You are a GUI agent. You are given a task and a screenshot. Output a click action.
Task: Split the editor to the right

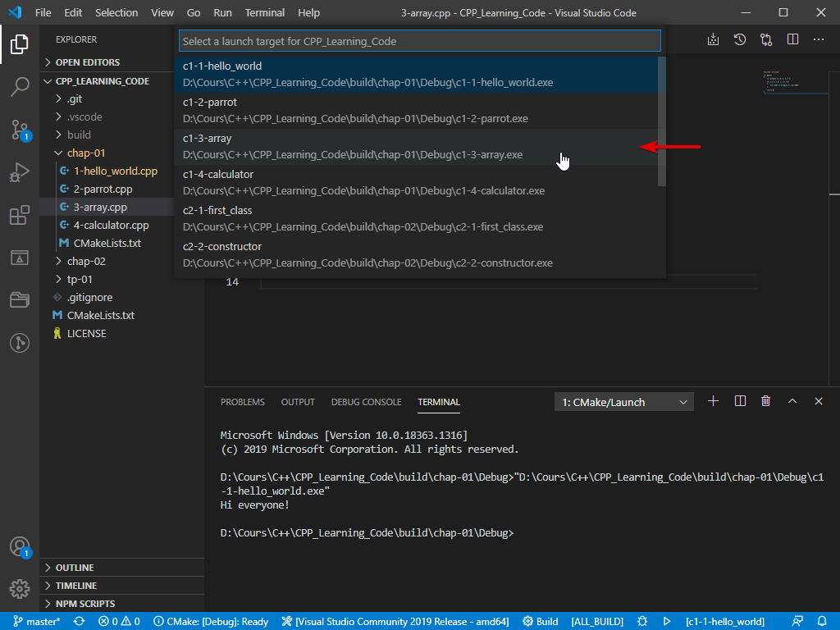point(792,39)
